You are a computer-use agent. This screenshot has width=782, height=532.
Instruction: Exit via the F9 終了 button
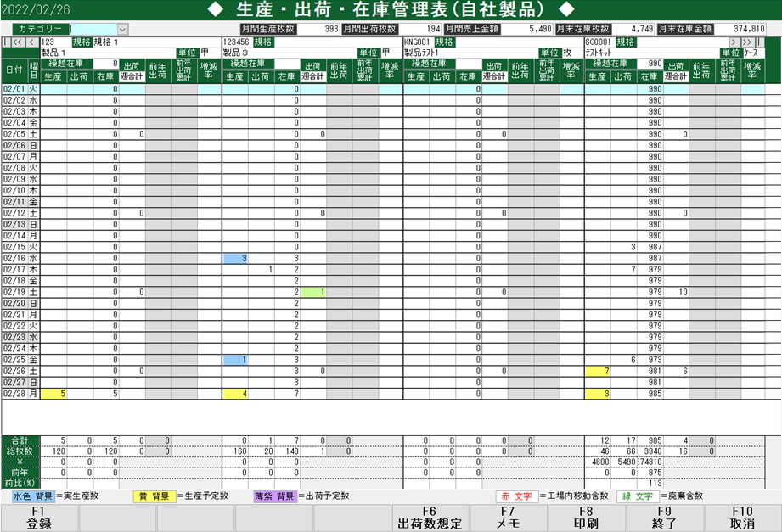click(664, 518)
